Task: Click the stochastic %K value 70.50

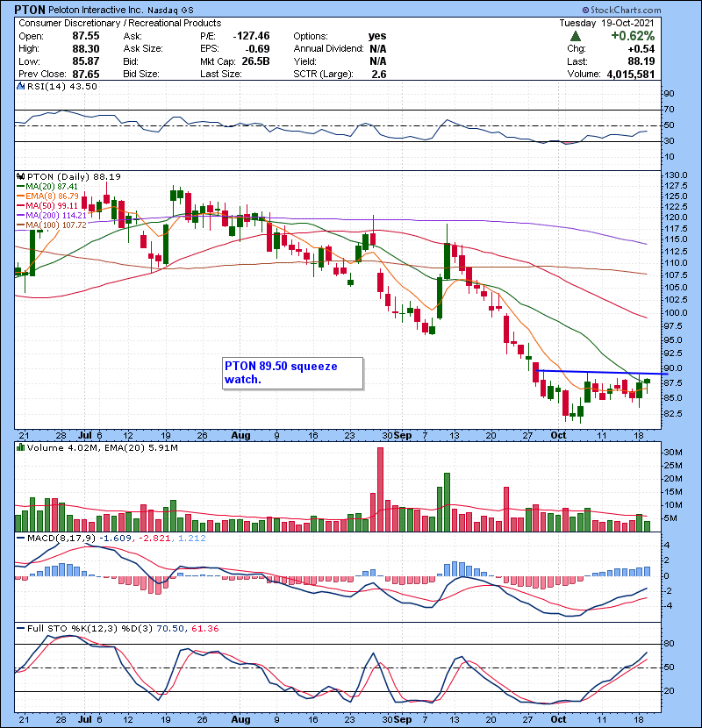Action: tap(170, 629)
